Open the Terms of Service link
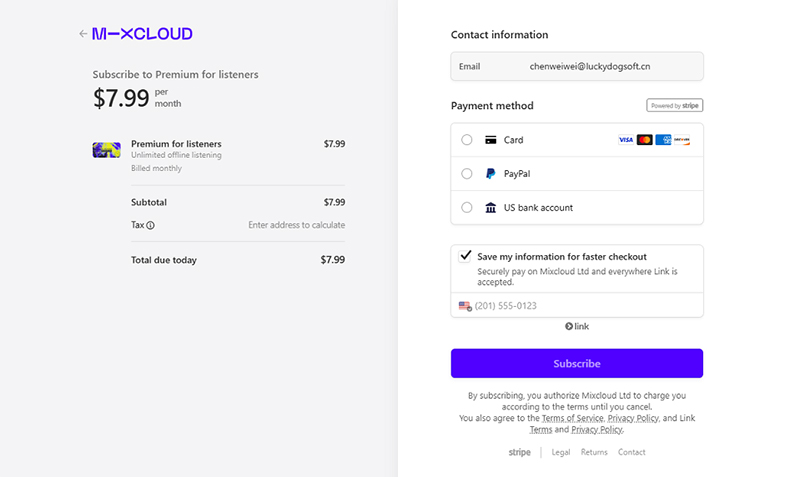 click(572, 418)
